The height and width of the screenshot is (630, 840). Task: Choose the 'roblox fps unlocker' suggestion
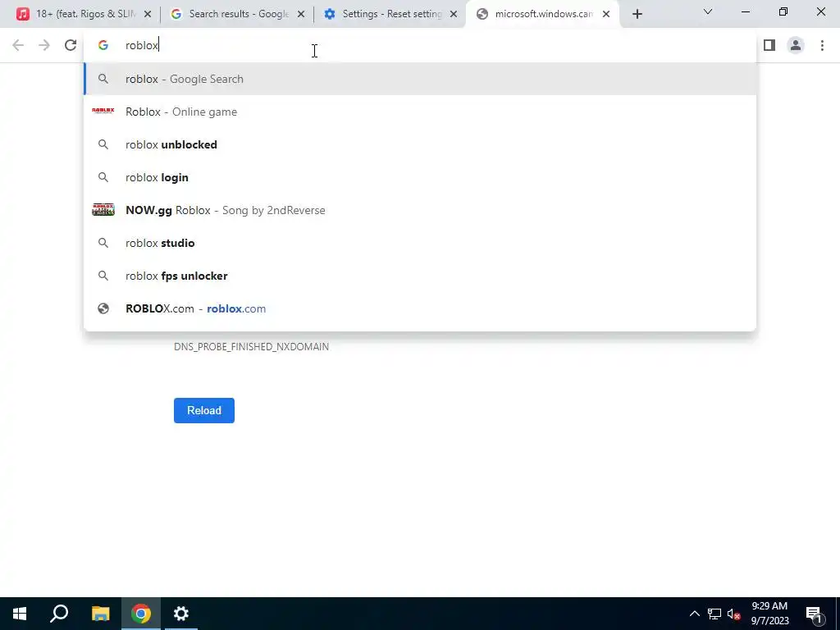pos(420,276)
